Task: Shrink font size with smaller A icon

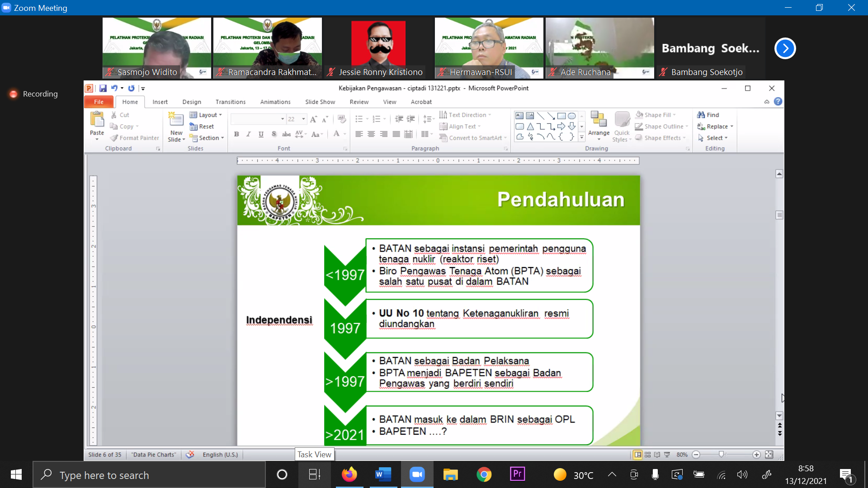Action: pos(325,119)
